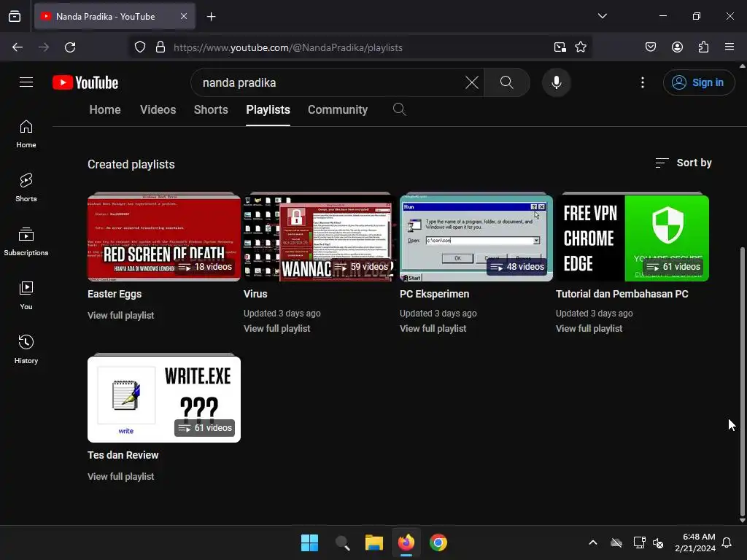747x560 pixels.
Task: Open PC Eksperimen playlist title
Action: click(x=435, y=295)
